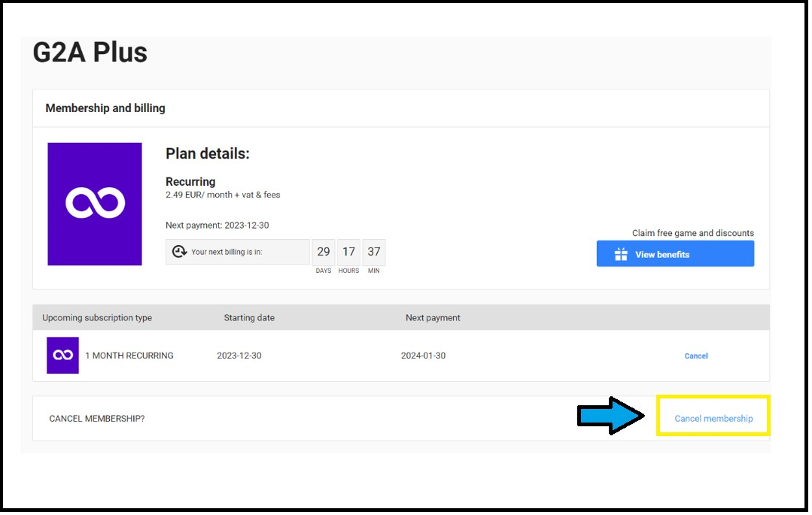812x515 pixels.
Task: Open the View benefits button
Action: coord(675,254)
